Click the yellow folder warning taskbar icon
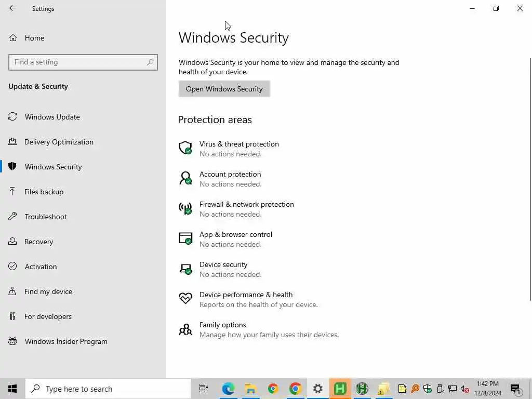Image resolution: width=532 pixels, height=399 pixels. pyautogui.click(x=384, y=389)
